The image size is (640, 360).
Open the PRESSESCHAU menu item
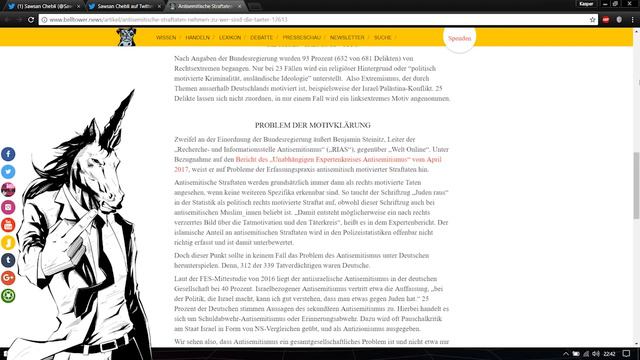pyautogui.click(x=302, y=38)
